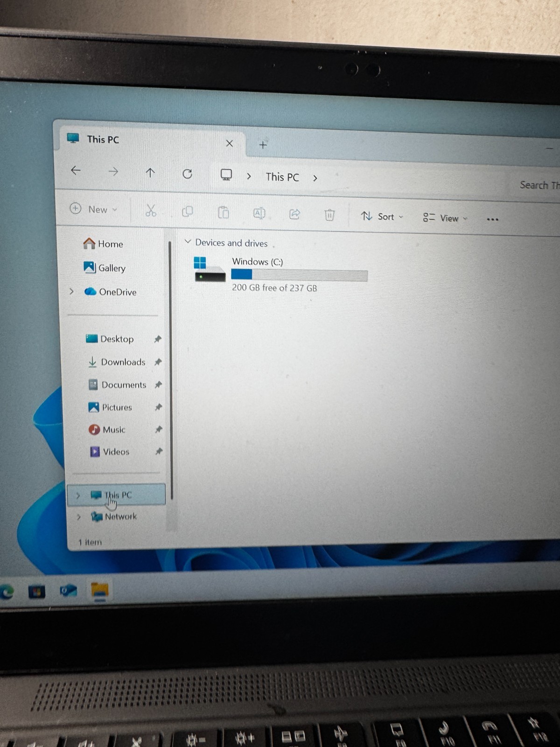Unpin Desktop using its pin icon

click(x=158, y=339)
